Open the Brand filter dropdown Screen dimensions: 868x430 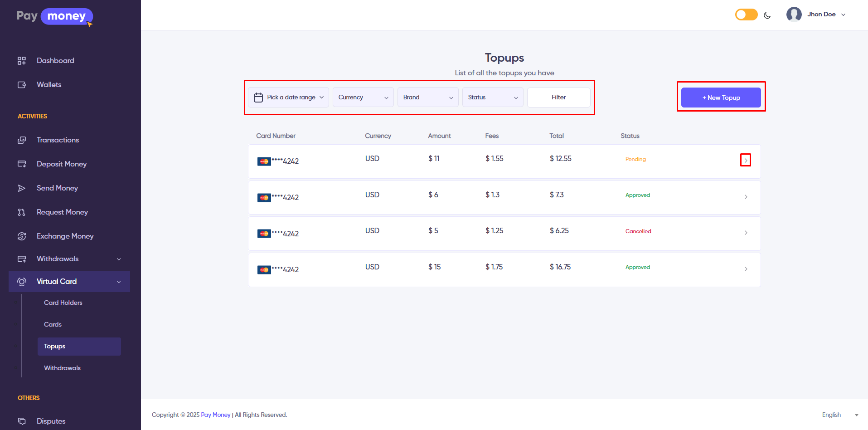click(428, 98)
